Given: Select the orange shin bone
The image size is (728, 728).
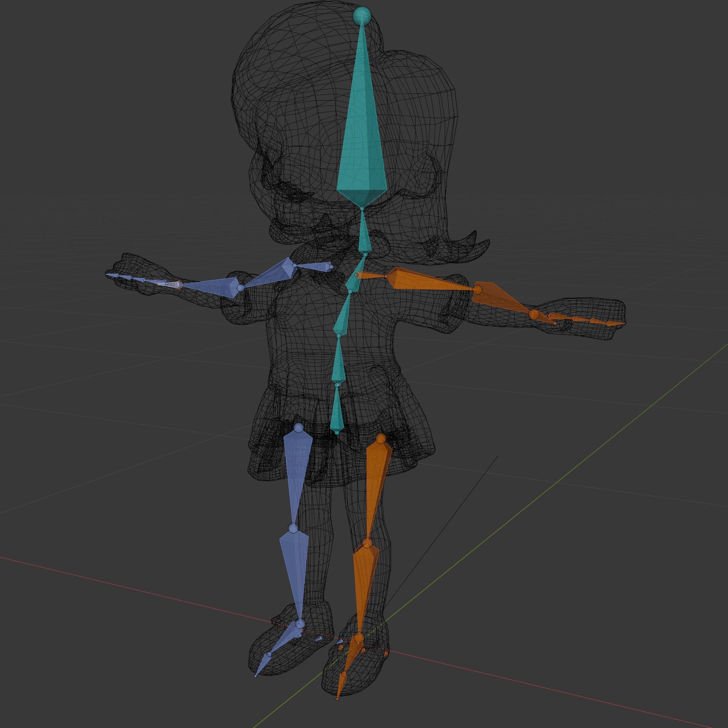Looking at the screenshot, I should [x=364, y=590].
